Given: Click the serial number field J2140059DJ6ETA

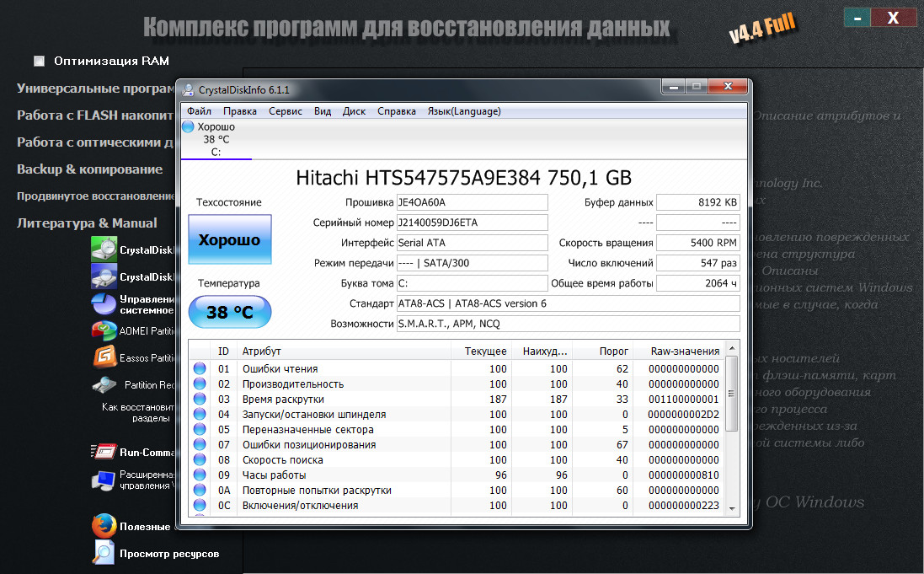Looking at the screenshot, I should [472, 223].
